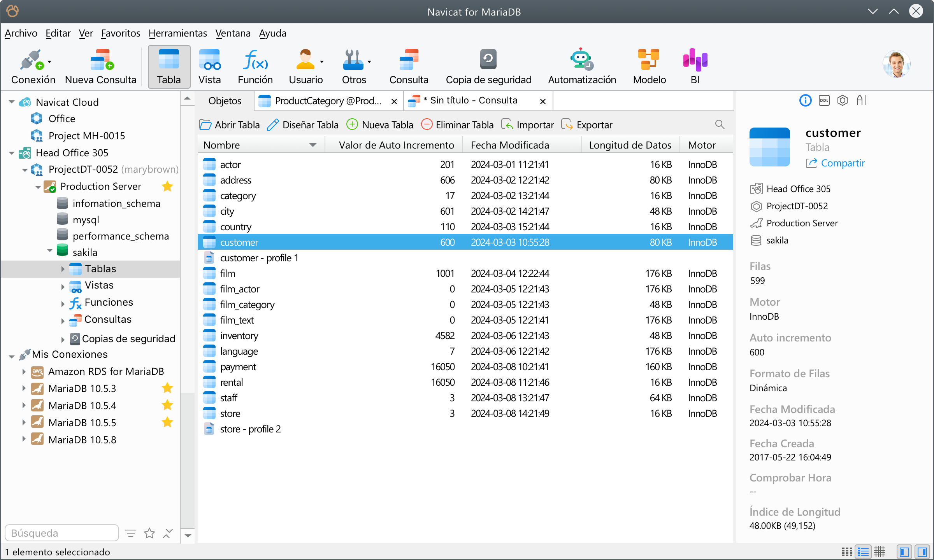Click Diseñar Tabla button
Viewport: 934px width, 560px height.
[303, 125]
